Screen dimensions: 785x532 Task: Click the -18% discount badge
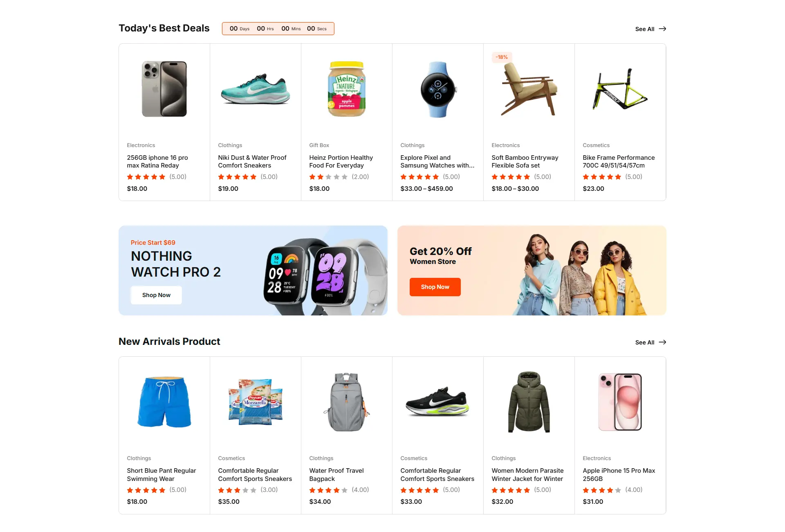(502, 57)
